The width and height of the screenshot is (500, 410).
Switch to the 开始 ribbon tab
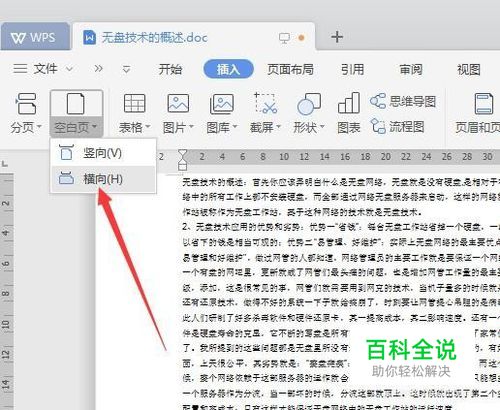point(170,69)
